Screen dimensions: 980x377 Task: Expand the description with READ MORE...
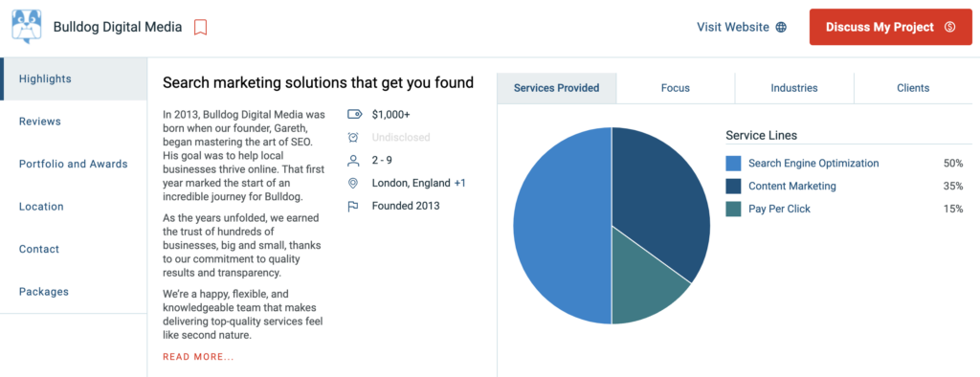point(198,357)
